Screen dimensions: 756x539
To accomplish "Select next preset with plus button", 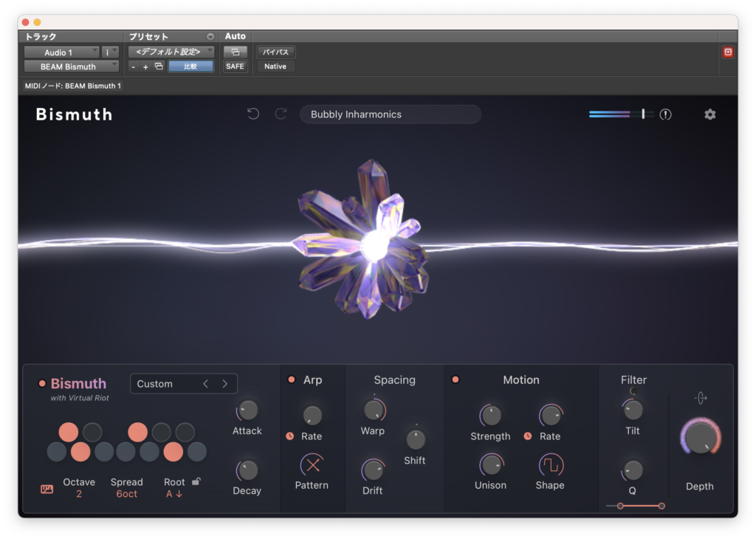I will tap(145, 66).
